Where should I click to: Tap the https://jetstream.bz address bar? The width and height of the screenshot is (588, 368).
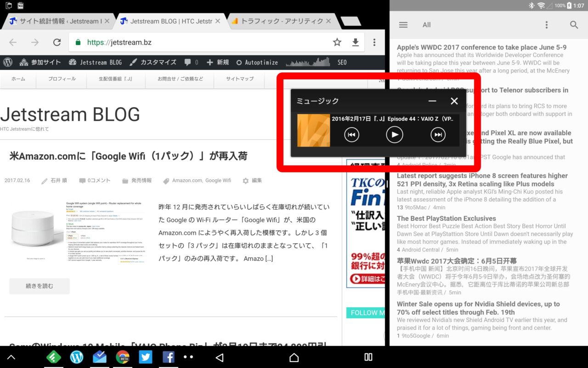(x=202, y=42)
